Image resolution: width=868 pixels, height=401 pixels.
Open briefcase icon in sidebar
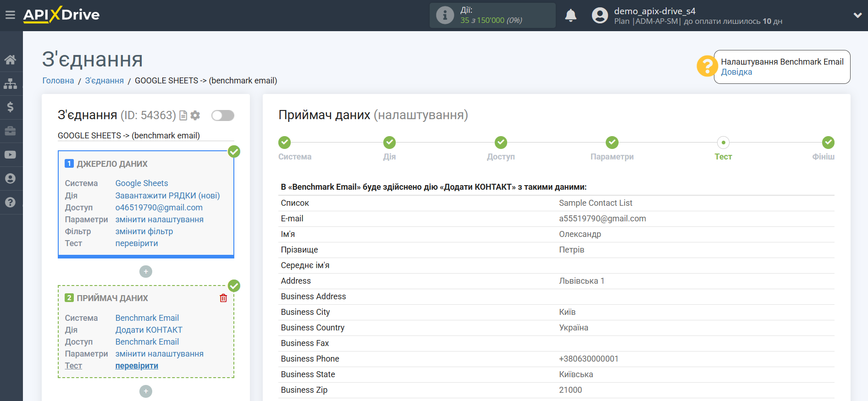click(x=10, y=131)
